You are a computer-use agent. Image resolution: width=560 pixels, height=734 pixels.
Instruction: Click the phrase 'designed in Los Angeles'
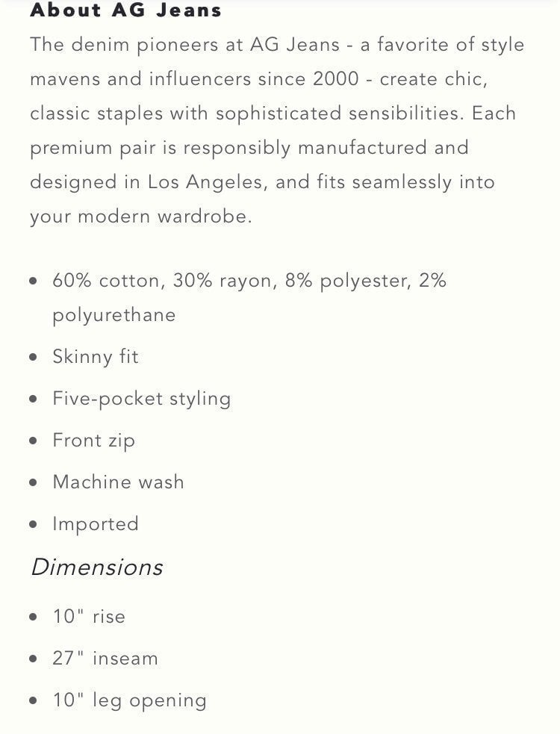pos(146,182)
